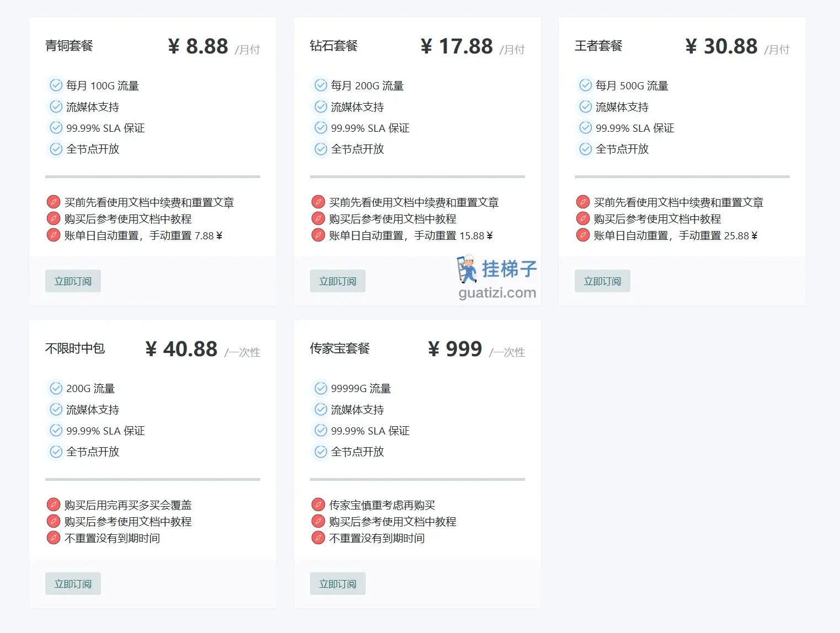
Task: Click the checkmark icon beside 每月 100G 流量
Action: [x=55, y=85]
